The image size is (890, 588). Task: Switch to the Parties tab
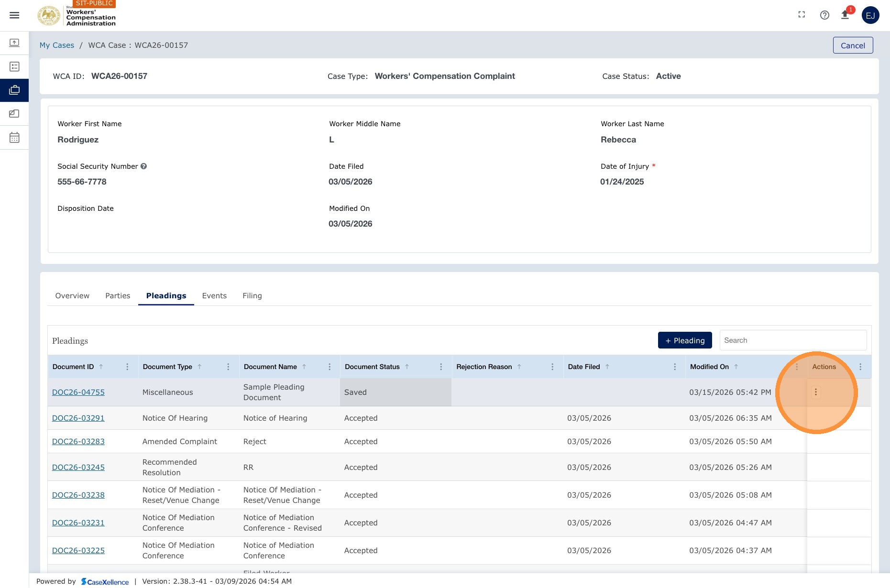click(118, 296)
